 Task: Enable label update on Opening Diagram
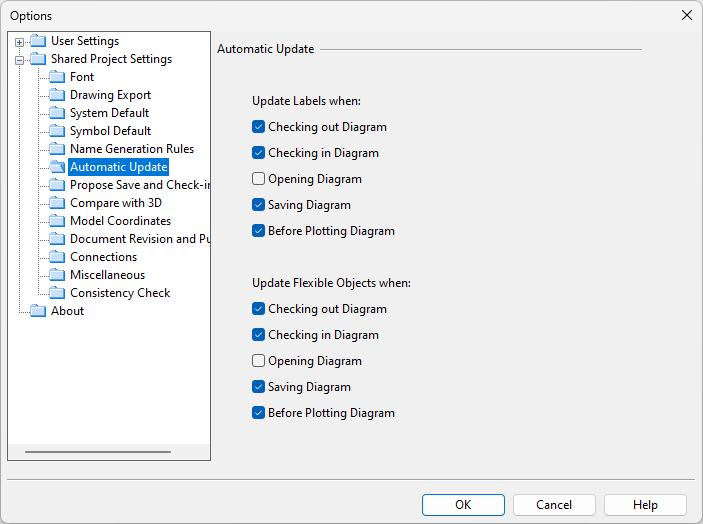pos(259,179)
